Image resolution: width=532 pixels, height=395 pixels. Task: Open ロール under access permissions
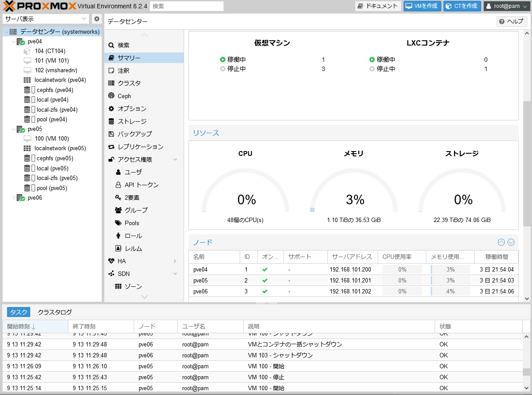144,236
